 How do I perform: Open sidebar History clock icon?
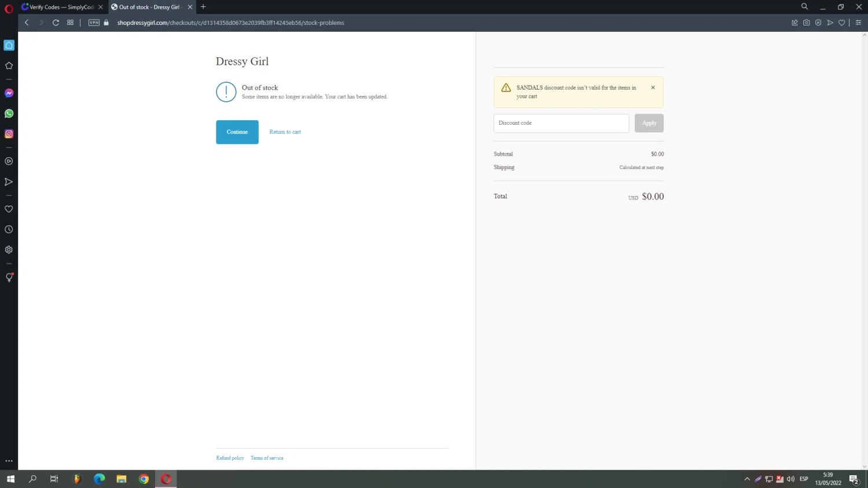(9, 230)
